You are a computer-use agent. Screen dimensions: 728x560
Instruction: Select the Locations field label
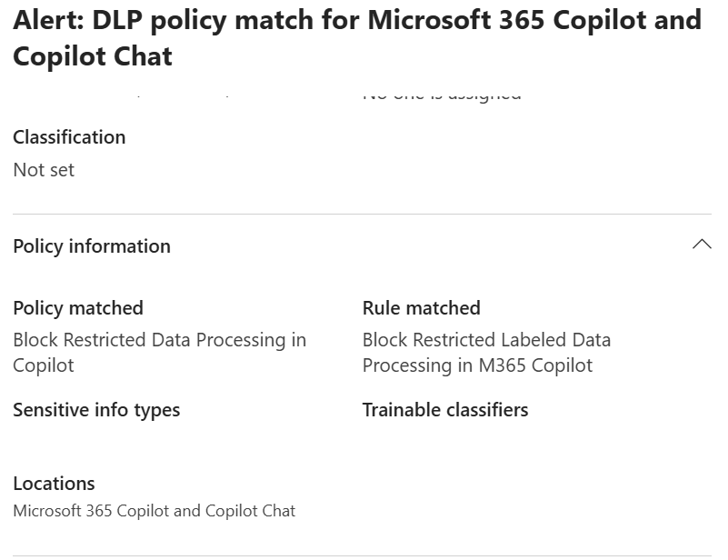[x=54, y=484]
